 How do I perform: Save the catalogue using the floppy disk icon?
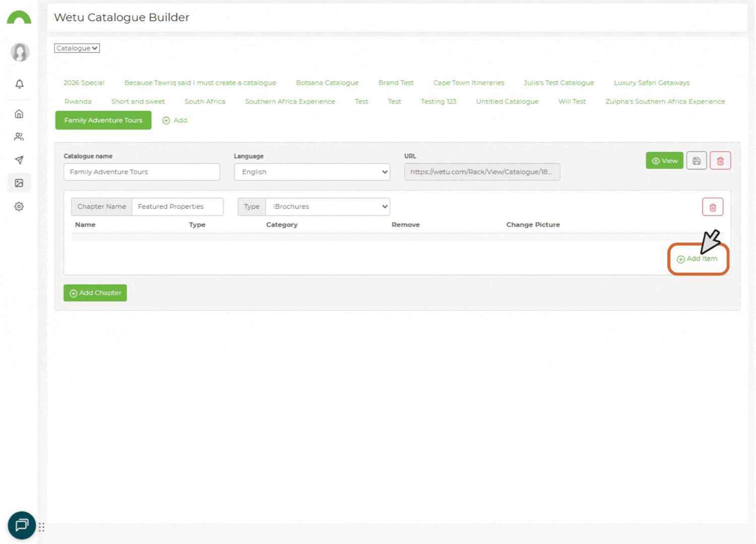(697, 160)
